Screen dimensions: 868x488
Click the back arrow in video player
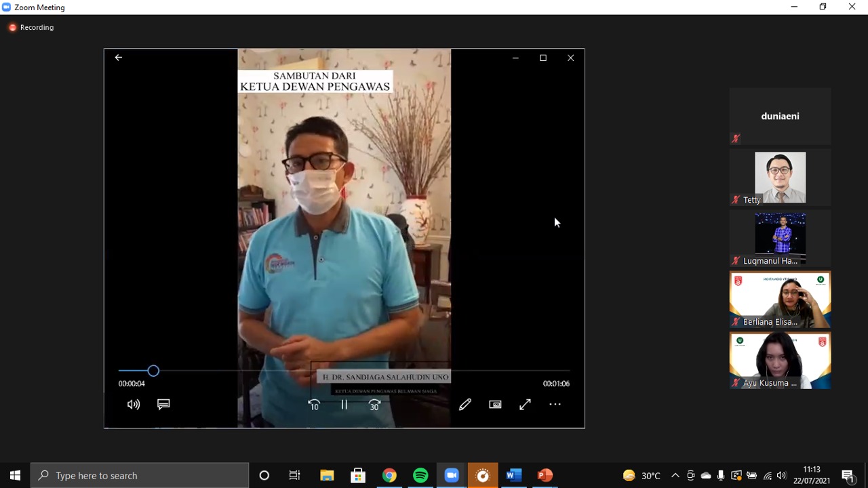click(119, 58)
